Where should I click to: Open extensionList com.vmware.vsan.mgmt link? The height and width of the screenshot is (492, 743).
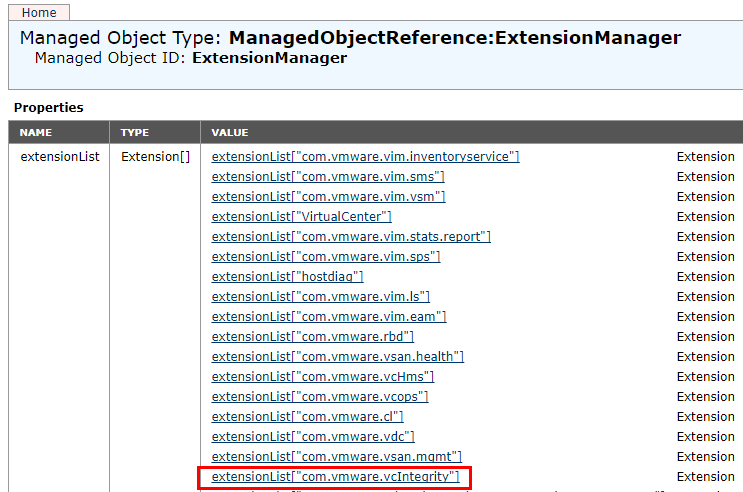[x=336, y=456]
